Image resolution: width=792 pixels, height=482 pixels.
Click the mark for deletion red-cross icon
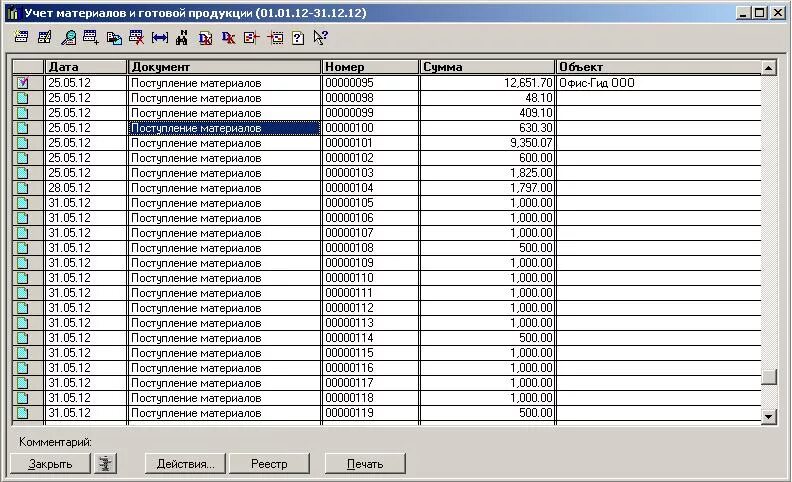coord(136,37)
